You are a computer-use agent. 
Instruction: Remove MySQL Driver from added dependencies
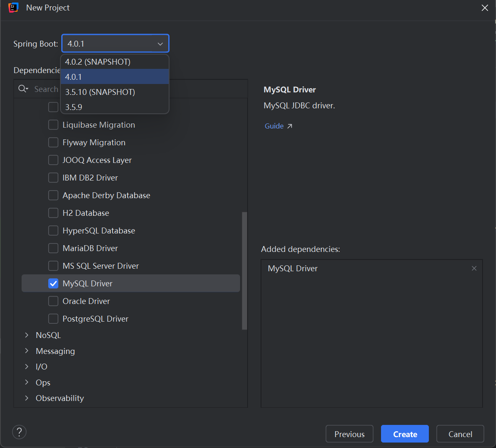coord(474,268)
